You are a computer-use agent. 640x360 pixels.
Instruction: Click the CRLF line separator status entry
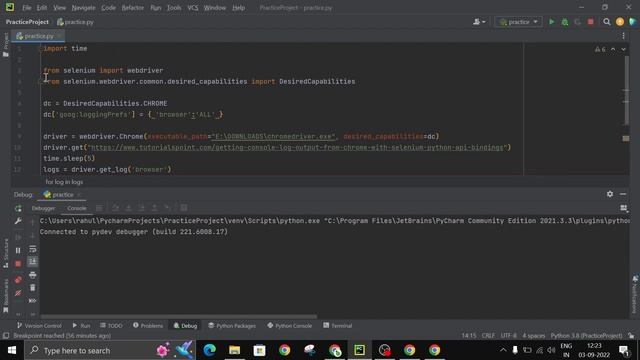click(x=488, y=336)
